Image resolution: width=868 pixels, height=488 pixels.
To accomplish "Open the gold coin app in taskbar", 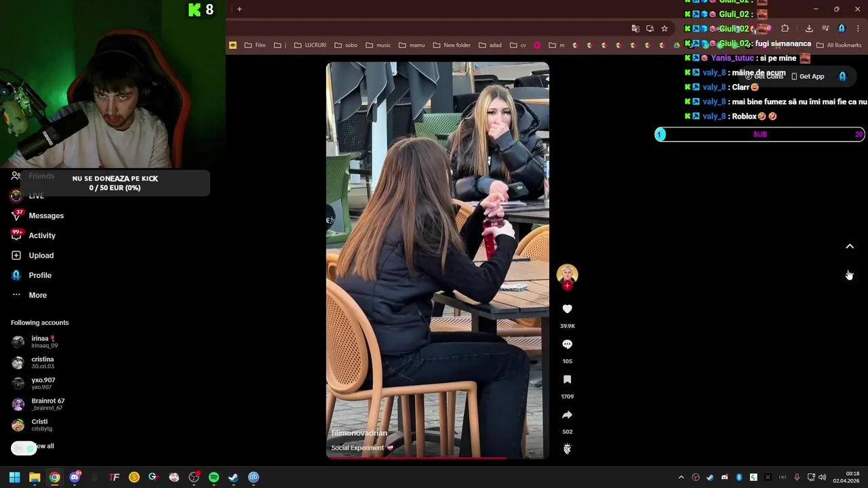I will tap(134, 477).
